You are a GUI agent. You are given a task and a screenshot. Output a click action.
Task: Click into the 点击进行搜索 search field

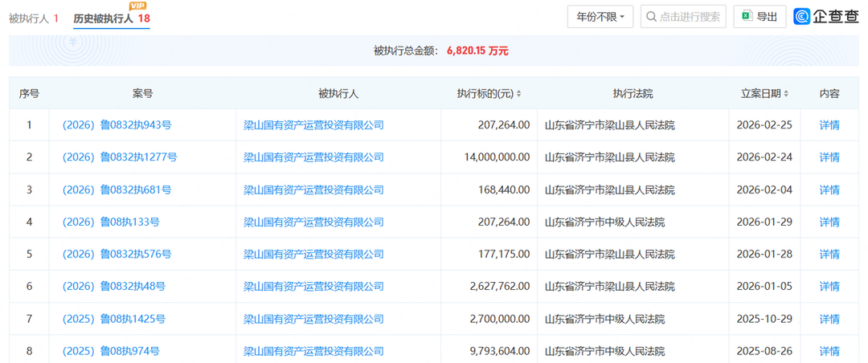click(x=683, y=17)
